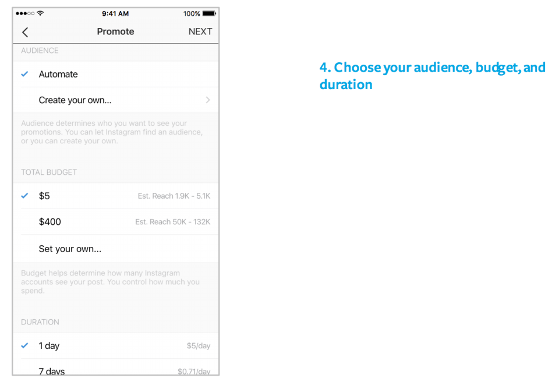The width and height of the screenshot is (559, 392).
Task: Tap the 9:41 AM clock
Action: click(x=115, y=13)
